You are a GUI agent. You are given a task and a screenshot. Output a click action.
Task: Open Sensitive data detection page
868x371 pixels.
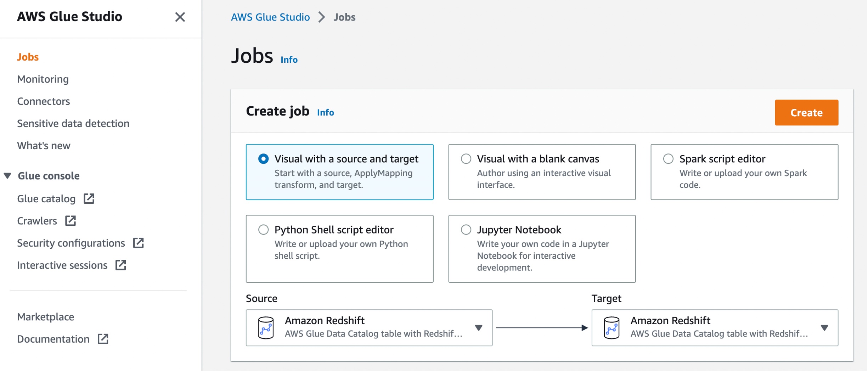[73, 123]
